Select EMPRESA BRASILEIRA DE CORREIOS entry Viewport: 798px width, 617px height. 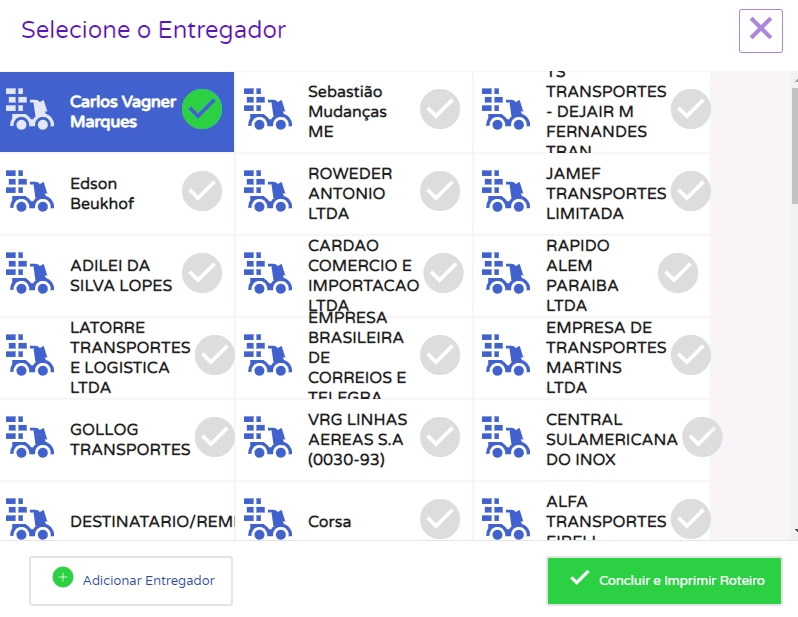tap(356, 357)
